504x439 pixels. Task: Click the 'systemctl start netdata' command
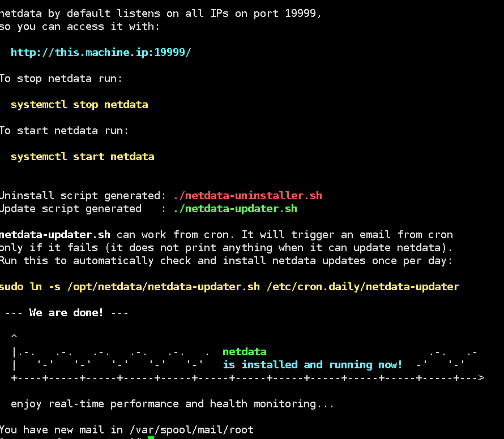tap(83, 157)
